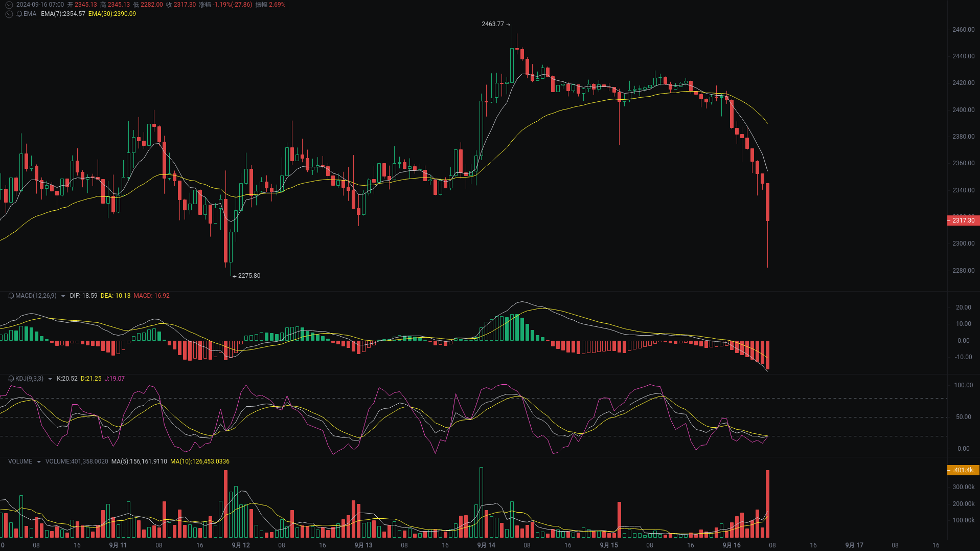Click the 2463.77 high price annotation

pyautogui.click(x=492, y=24)
